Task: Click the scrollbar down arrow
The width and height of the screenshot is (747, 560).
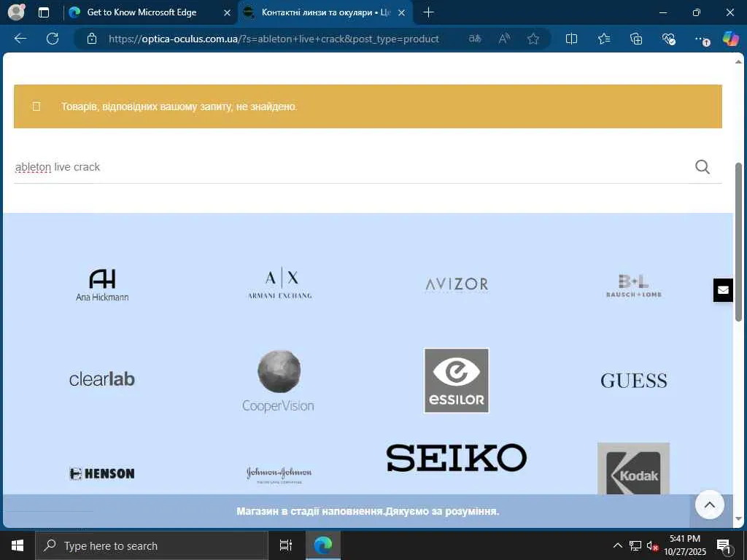Action: [738, 518]
